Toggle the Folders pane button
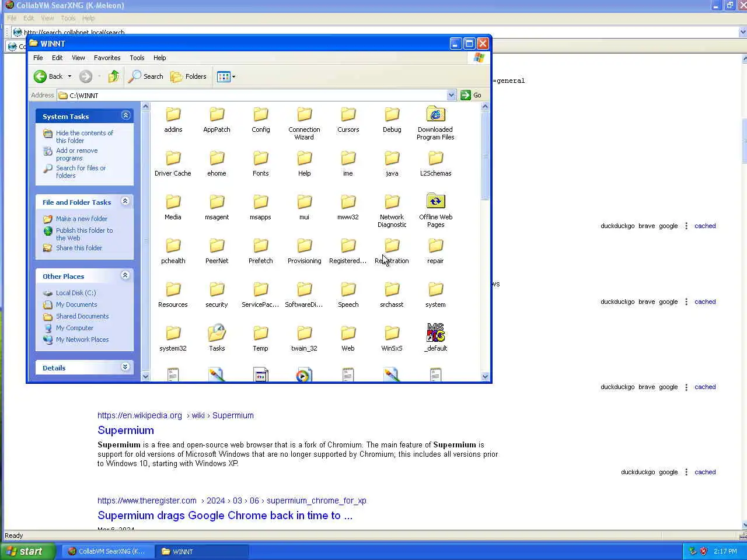747x560 pixels. [x=189, y=76]
